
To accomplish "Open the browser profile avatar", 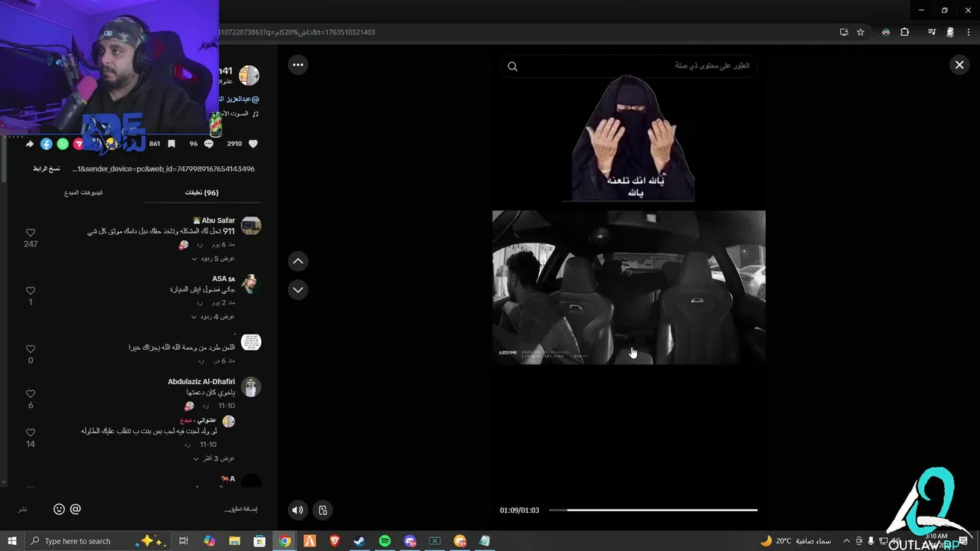I will (950, 32).
